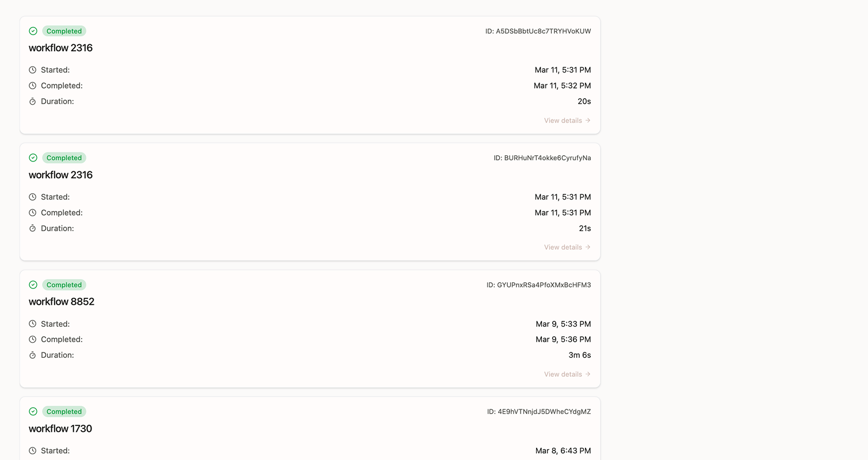Click the Mar 11, 5:31 PM start time

click(563, 70)
